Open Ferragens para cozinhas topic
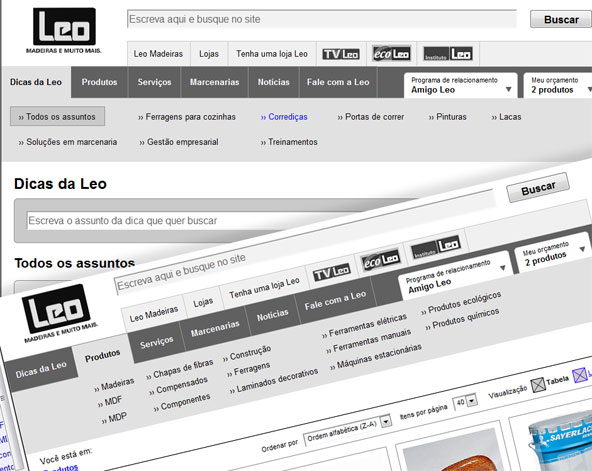 (x=187, y=117)
